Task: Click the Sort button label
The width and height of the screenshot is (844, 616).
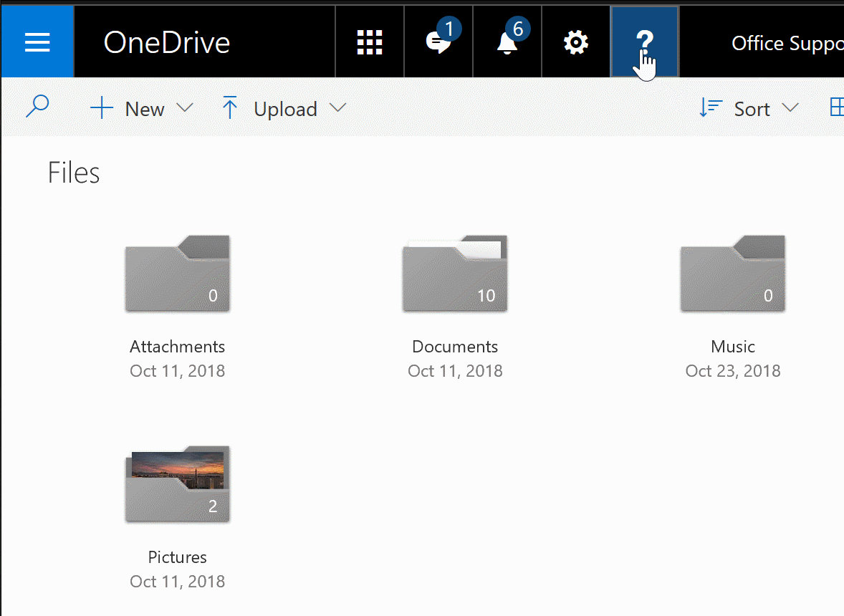Action: 752,109
